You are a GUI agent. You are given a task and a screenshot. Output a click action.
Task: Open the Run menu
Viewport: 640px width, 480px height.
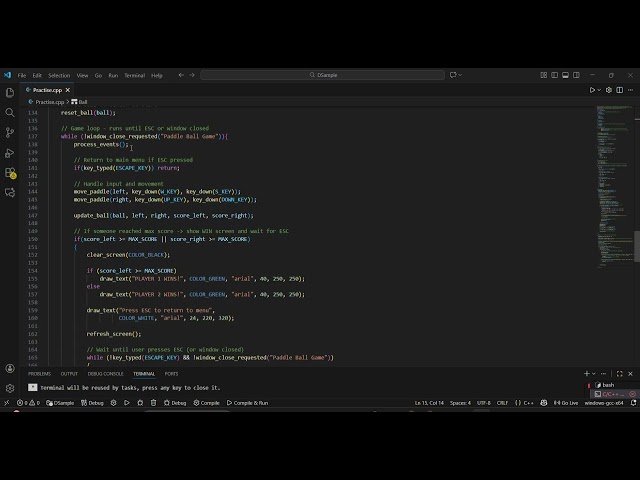113,75
